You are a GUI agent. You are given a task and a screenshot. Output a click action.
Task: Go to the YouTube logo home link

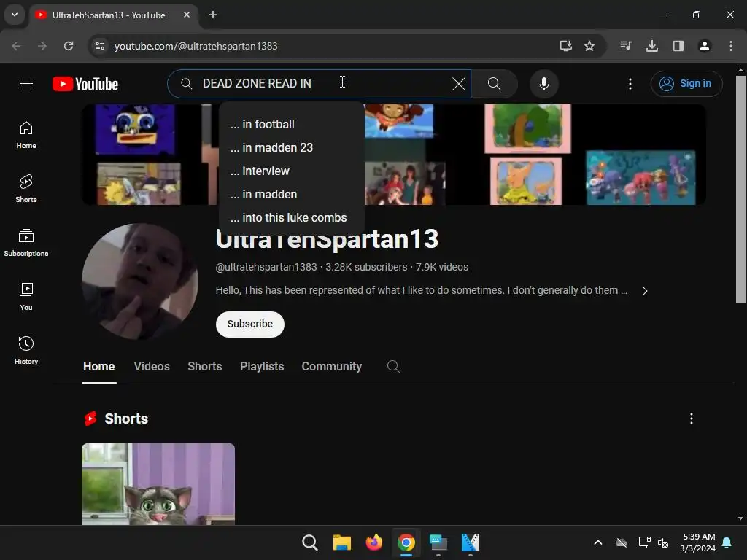[85, 84]
